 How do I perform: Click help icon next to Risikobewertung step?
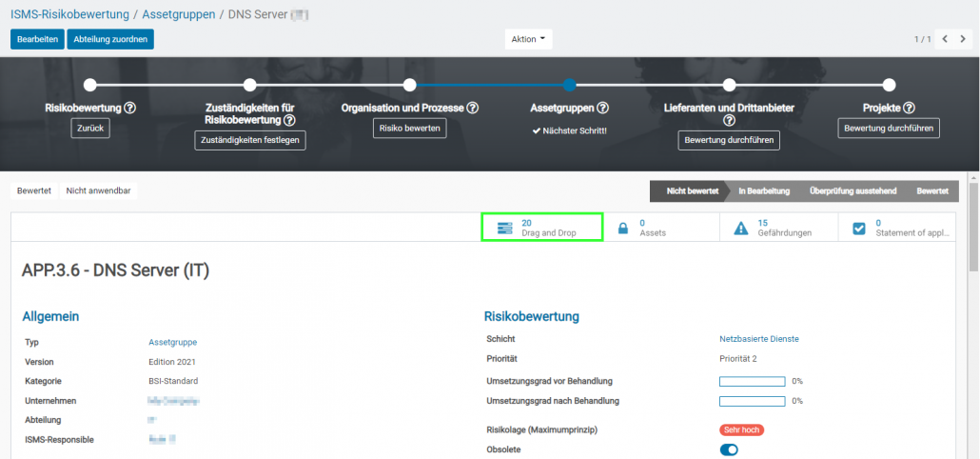click(129, 108)
